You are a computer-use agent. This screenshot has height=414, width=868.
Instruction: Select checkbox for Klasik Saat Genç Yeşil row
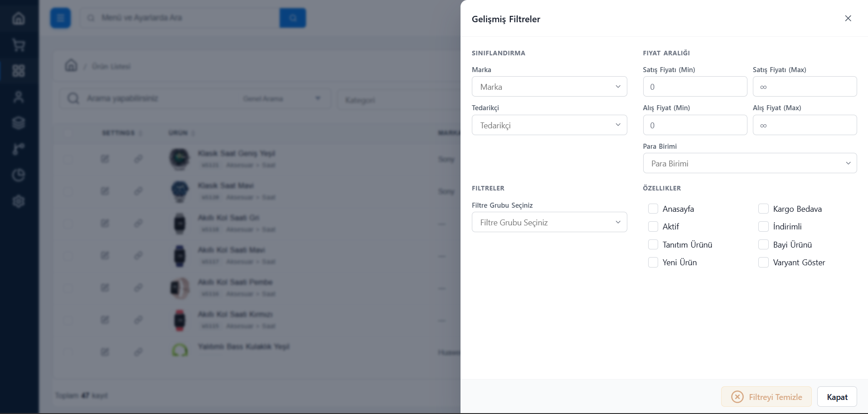click(68, 159)
